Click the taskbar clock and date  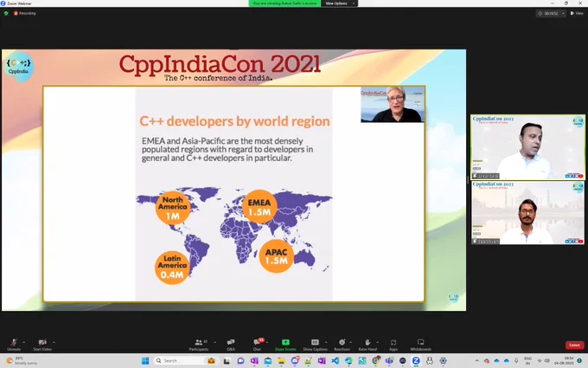click(x=564, y=361)
